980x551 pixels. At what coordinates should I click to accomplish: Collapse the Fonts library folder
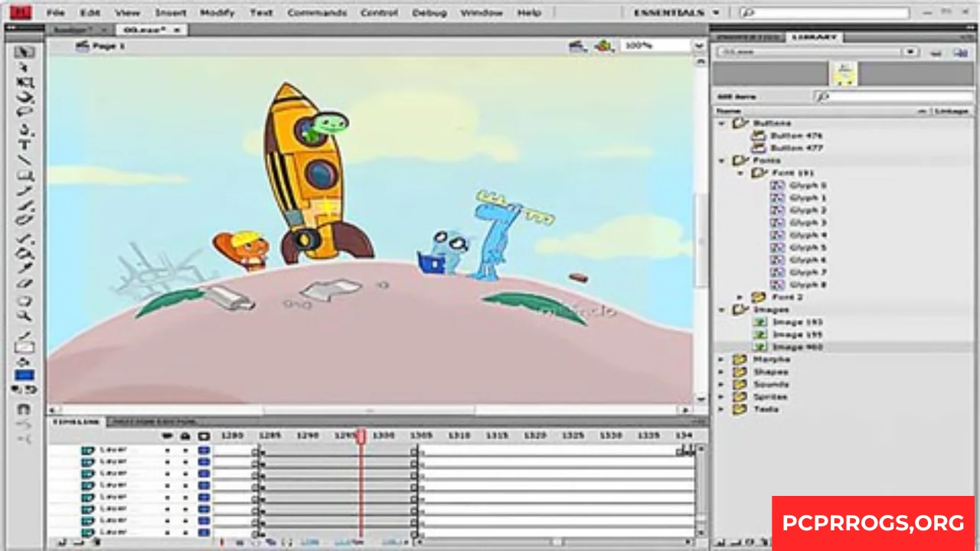[721, 161]
